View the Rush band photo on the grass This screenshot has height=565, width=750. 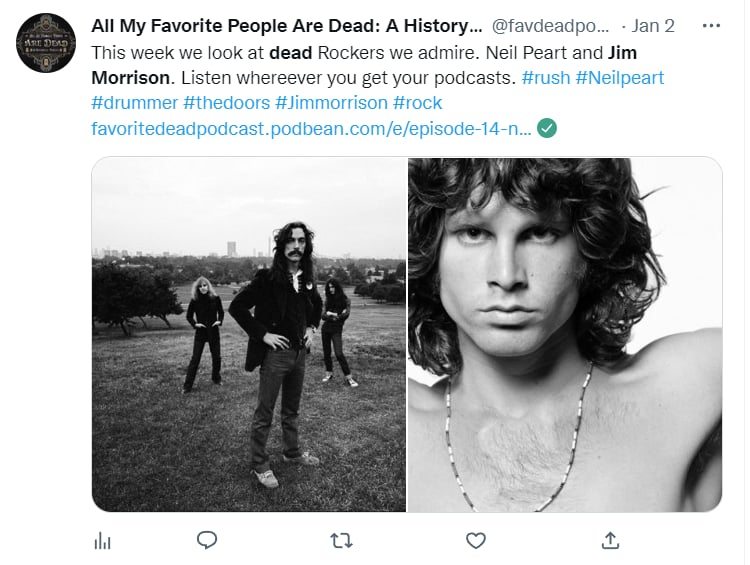249,334
